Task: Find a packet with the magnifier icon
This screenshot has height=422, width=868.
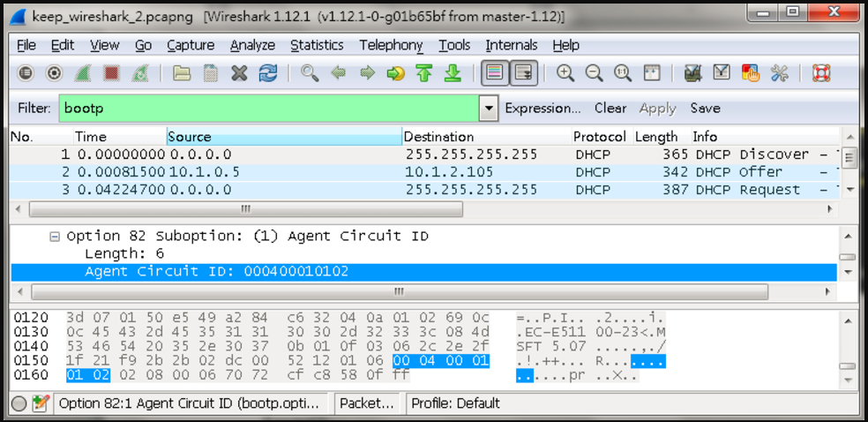Action: 310,73
